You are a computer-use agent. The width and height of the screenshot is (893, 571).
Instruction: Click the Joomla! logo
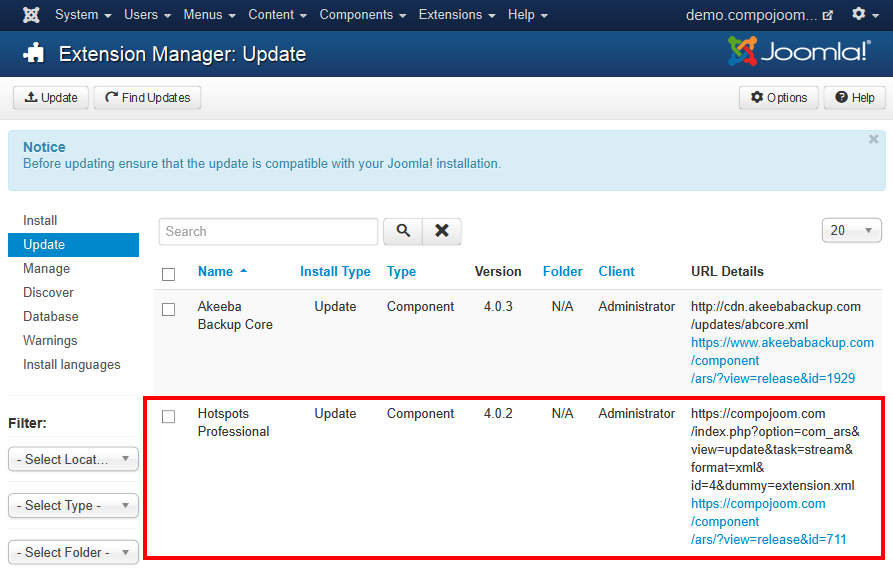tap(799, 51)
